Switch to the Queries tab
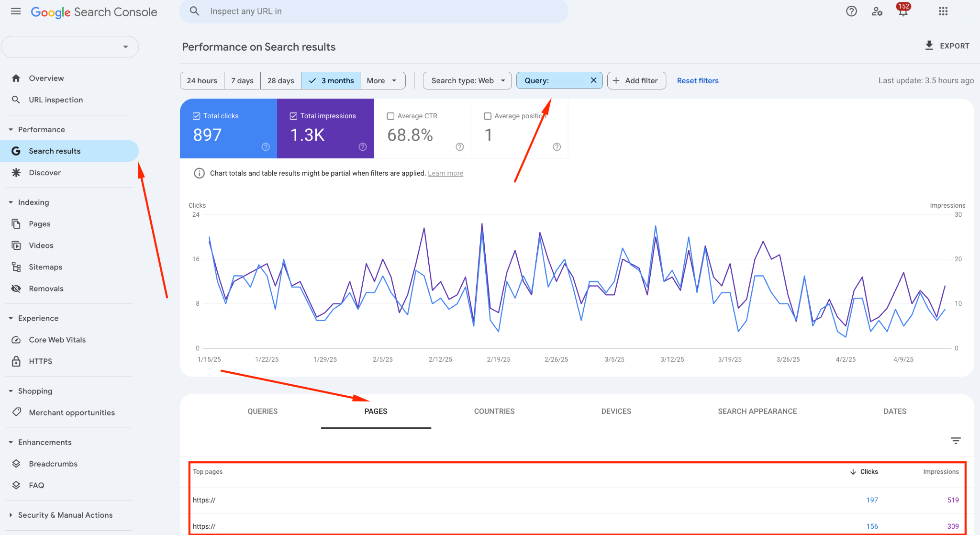 point(262,411)
